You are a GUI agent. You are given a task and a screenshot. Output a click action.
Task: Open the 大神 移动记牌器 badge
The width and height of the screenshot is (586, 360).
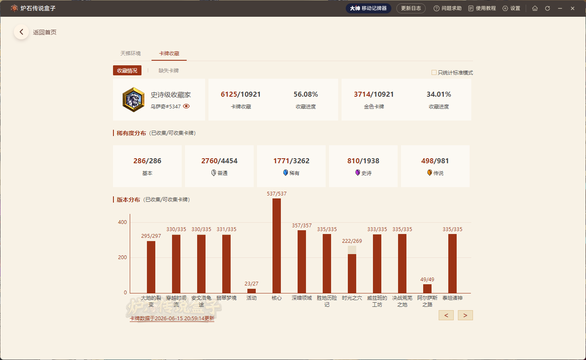(368, 8)
